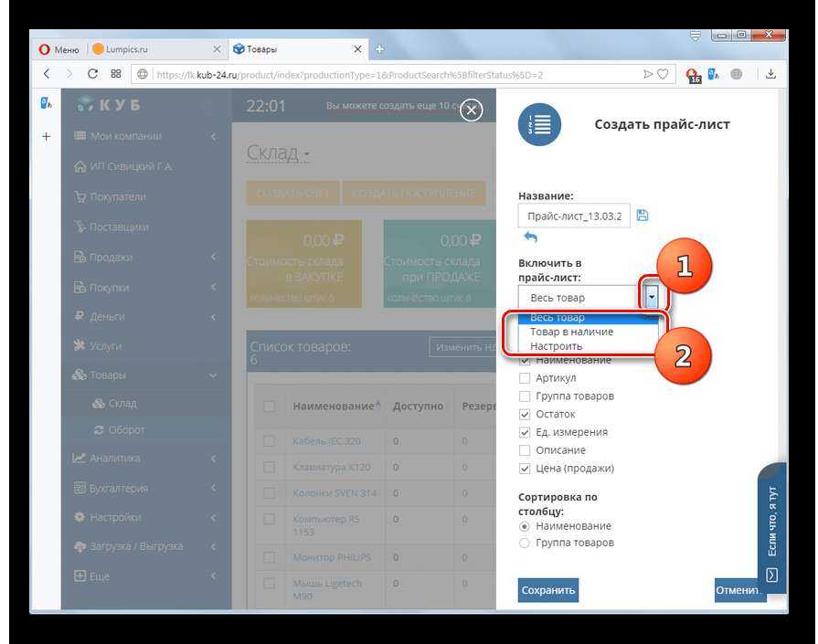Click the forward navigation arrow
818x644 pixels.
69,74
